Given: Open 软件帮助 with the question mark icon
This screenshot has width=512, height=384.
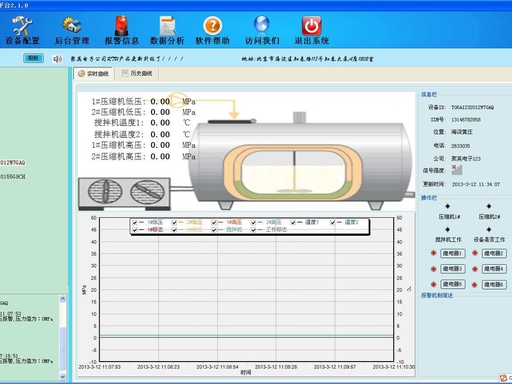Looking at the screenshot, I should [212, 31].
